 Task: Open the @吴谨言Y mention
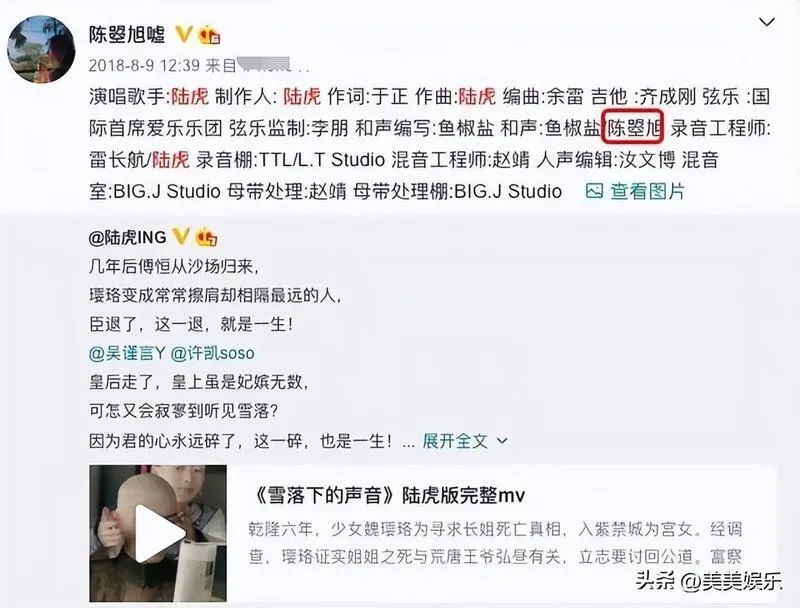click(127, 353)
